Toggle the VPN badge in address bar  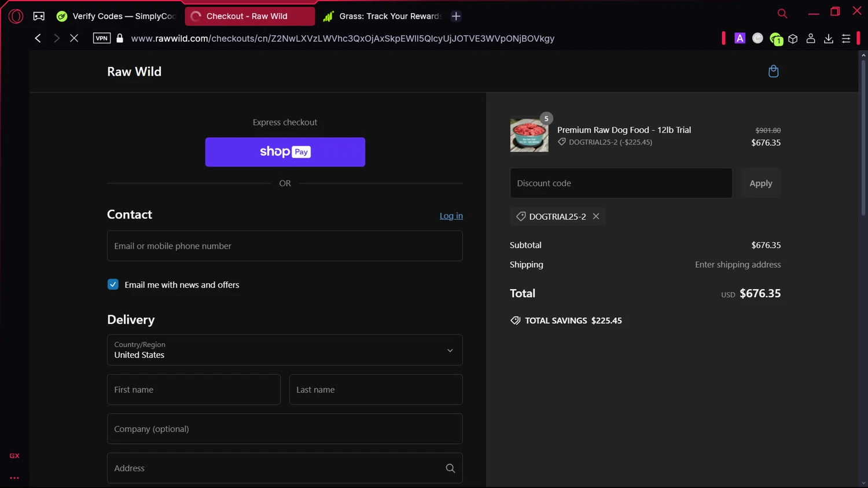tap(102, 38)
